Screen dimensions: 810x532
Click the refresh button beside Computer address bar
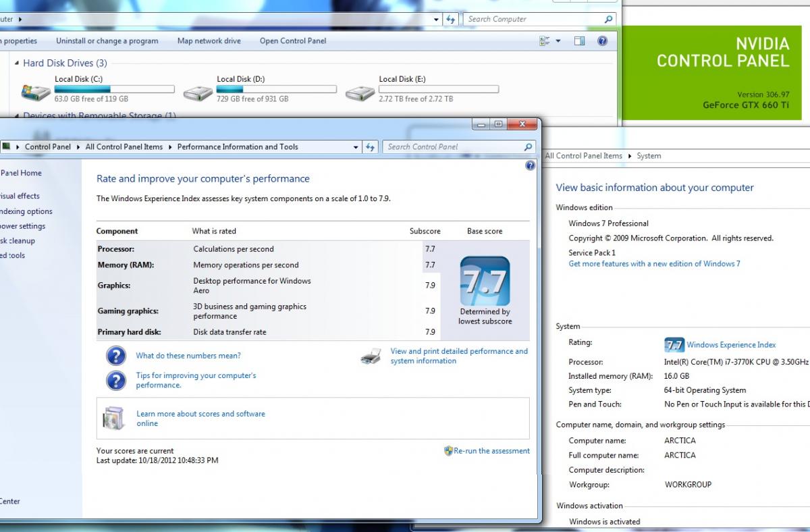[x=451, y=19]
